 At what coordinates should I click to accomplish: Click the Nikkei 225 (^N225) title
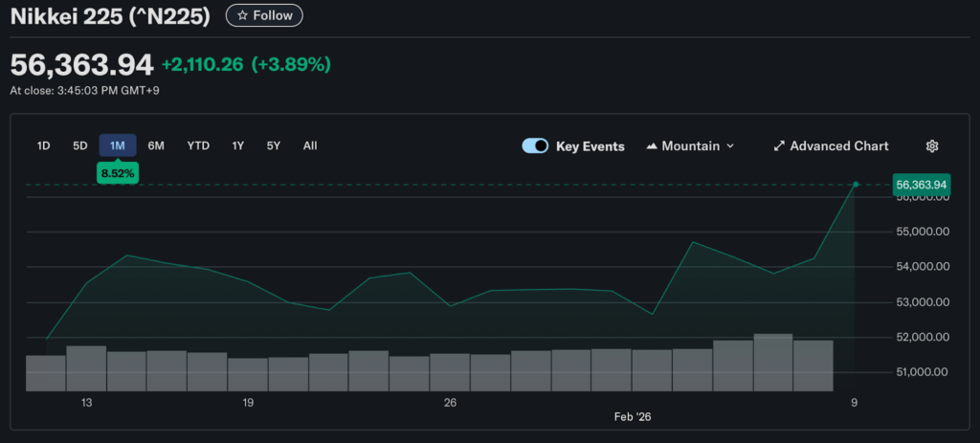pyautogui.click(x=111, y=15)
